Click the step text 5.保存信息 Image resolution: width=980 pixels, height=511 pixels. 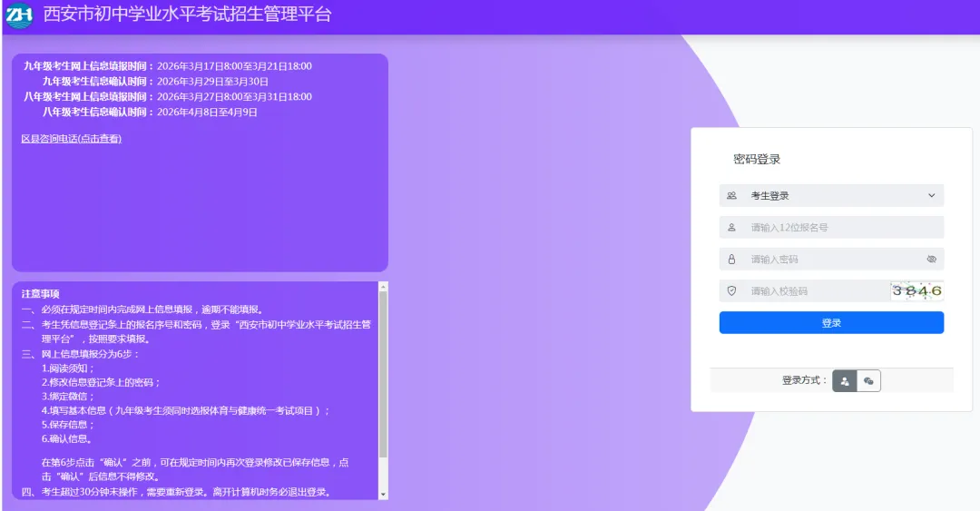pos(67,425)
